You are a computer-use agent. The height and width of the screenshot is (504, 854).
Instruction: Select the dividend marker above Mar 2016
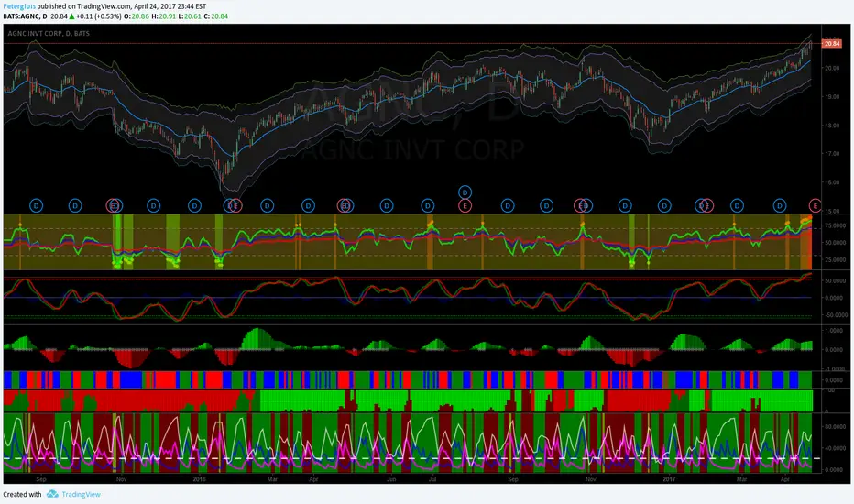[x=267, y=206]
